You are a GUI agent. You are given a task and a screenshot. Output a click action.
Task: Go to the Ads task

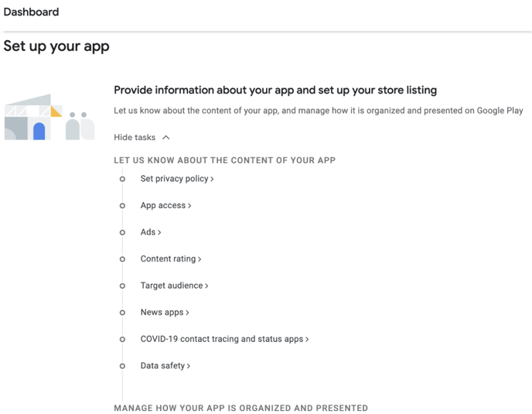coord(151,232)
